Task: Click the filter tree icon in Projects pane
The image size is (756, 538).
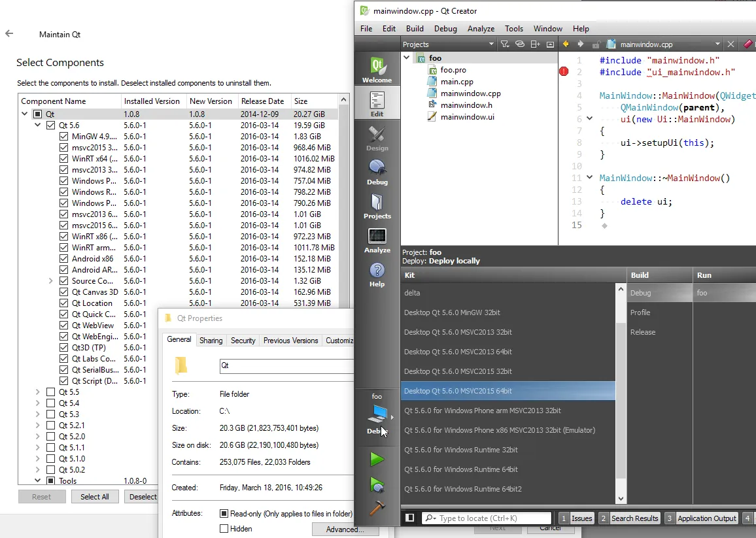Action: click(x=505, y=44)
